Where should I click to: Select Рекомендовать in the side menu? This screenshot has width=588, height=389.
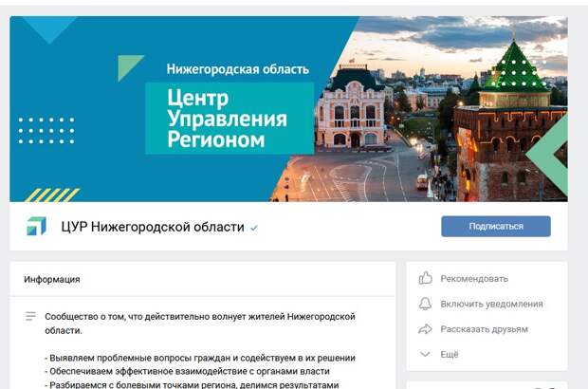(x=474, y=279)
